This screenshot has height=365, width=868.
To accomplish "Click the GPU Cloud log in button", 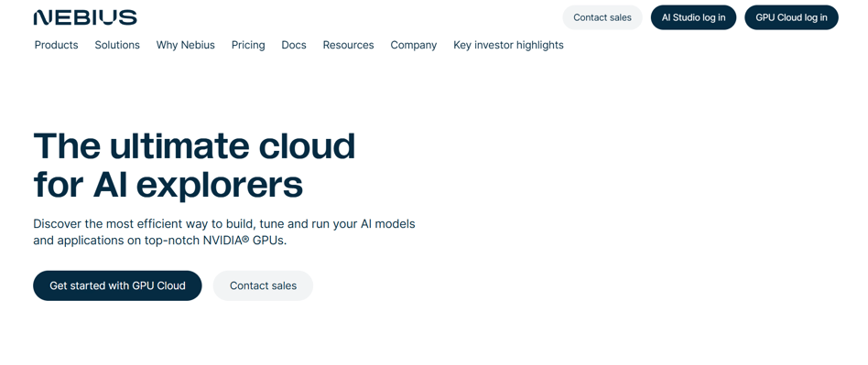I will (792, 17).
